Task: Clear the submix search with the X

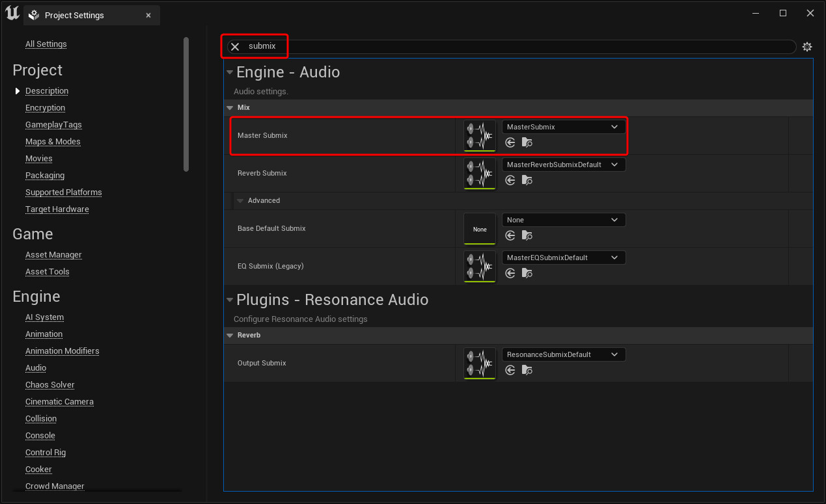Action: (234, 46)
